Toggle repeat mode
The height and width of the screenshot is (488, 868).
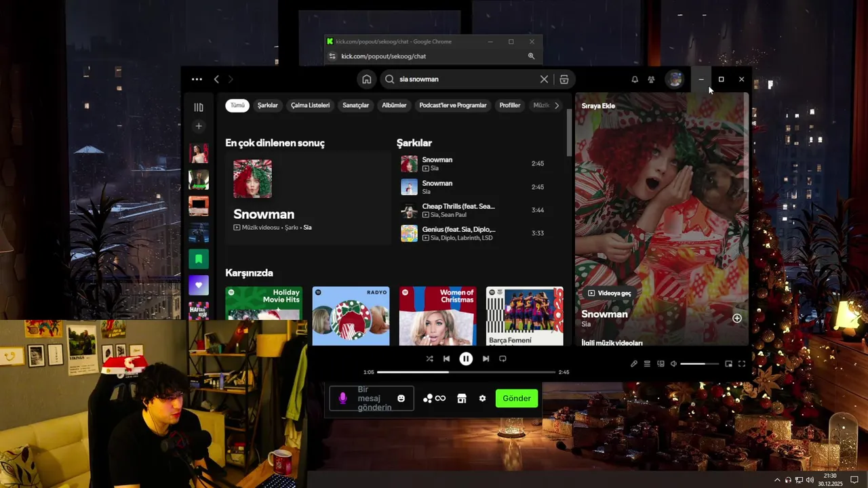(502, 359)
